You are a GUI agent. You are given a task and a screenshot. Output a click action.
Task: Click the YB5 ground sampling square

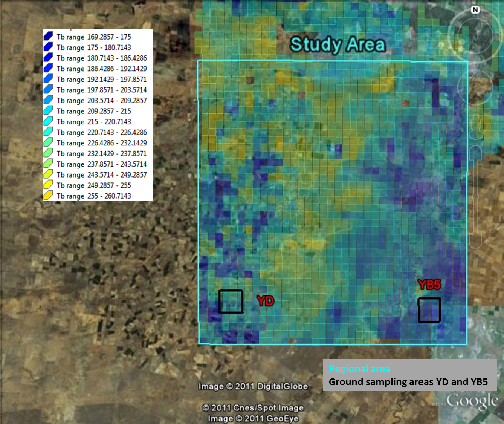coord(429,310)
